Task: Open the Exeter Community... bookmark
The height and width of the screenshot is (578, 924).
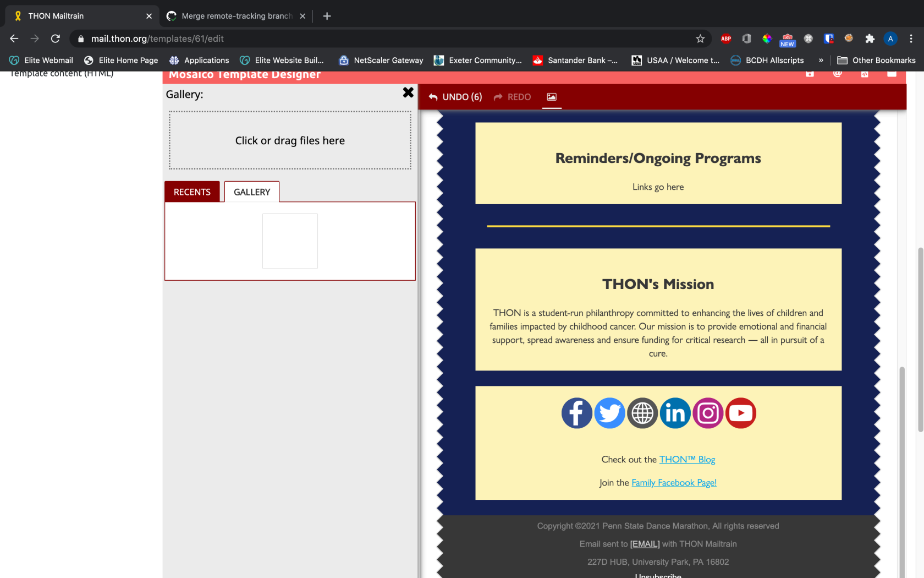Action: pyautogui.click(x=478, y=60)
